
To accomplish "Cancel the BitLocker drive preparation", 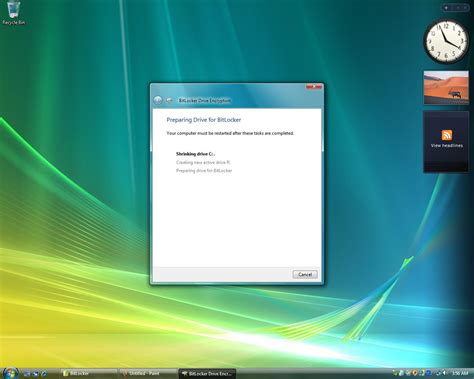I will click(x=305, y=274).
